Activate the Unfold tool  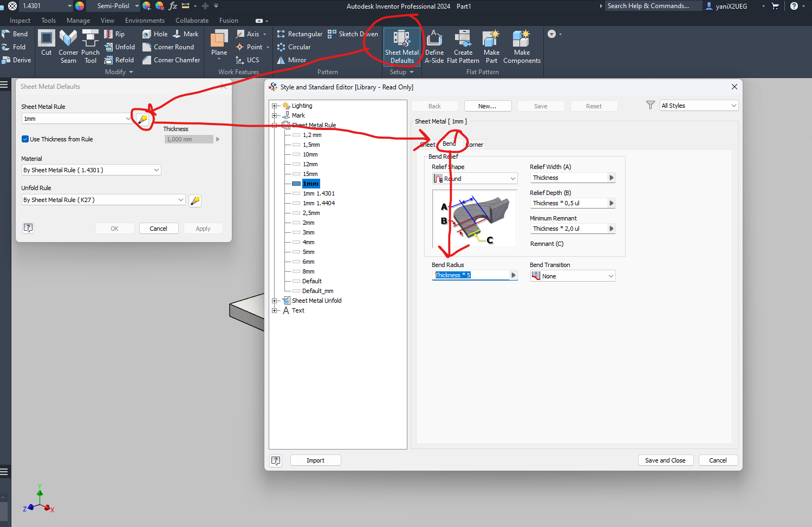120,47
